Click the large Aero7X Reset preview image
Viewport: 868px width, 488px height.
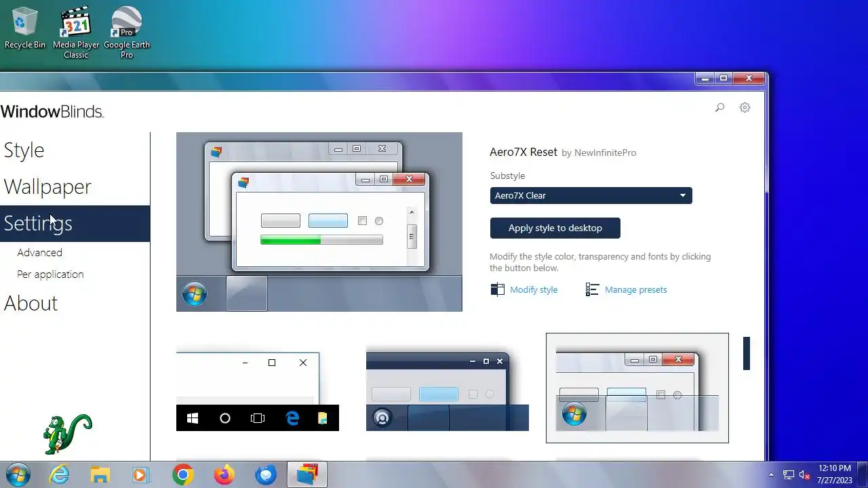pyautogui.click(x=319, y=222)
